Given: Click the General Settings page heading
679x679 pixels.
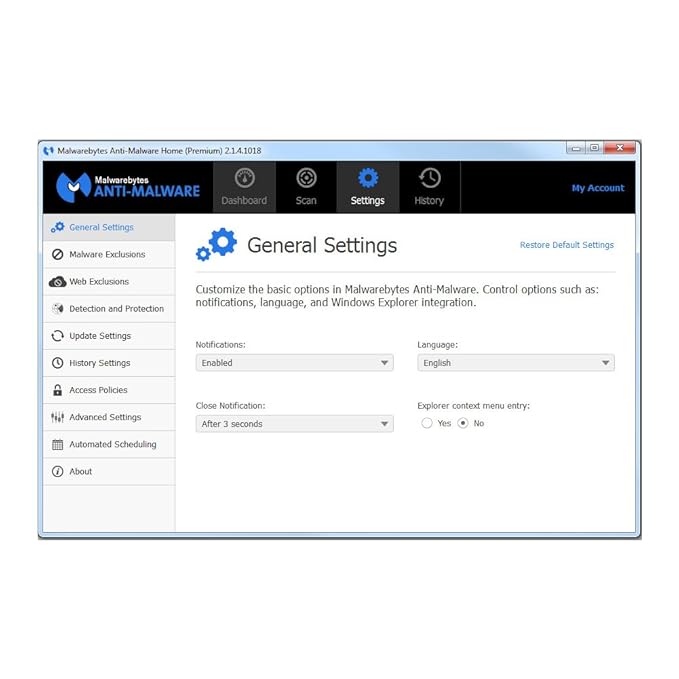Looking at the screenshot, I should (x=322, y=246).
